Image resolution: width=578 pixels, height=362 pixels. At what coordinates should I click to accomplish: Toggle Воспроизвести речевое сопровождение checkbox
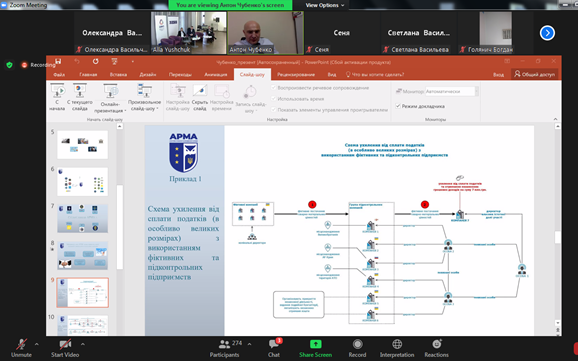point(274,87)
